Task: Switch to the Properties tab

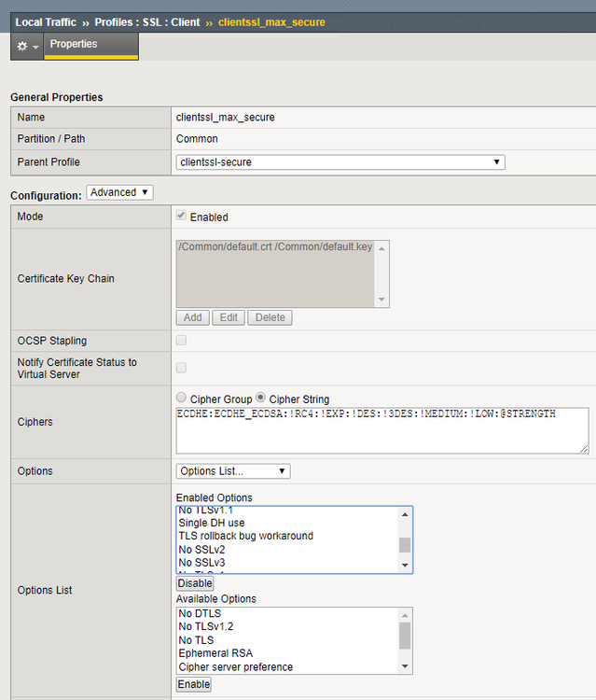Action: [x=74, y=44]
